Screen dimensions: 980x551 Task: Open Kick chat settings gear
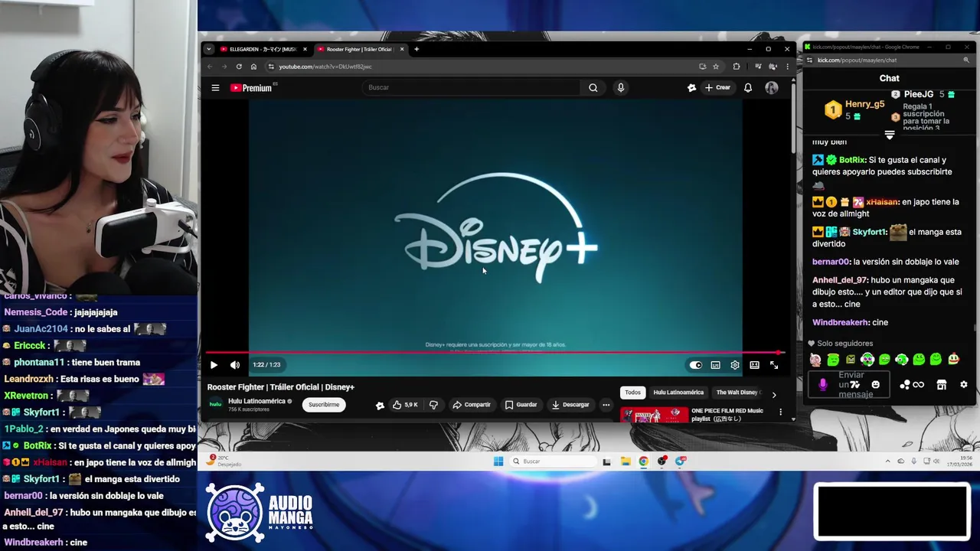pyautogui.click(x=964, y=385)
